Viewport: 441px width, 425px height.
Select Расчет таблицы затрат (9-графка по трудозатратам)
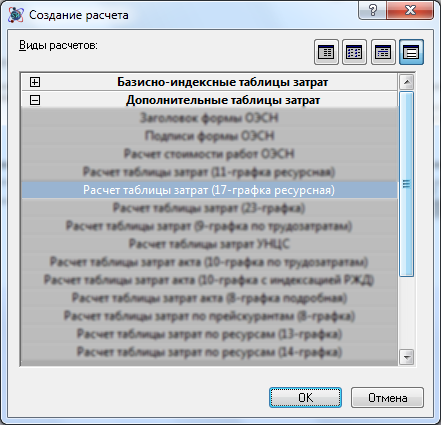209,226
